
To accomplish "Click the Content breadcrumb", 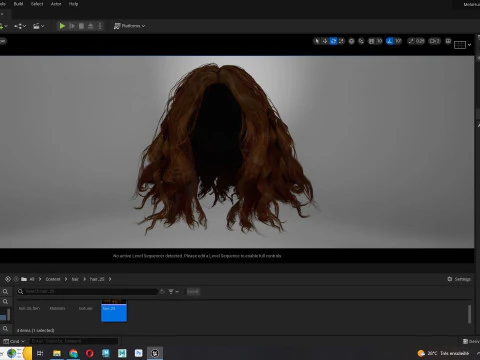I will (53, 279).
